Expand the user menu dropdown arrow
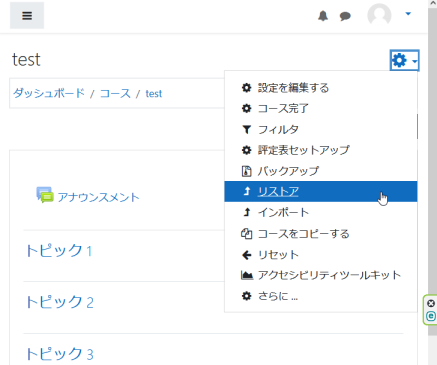 tap(408, 14)
